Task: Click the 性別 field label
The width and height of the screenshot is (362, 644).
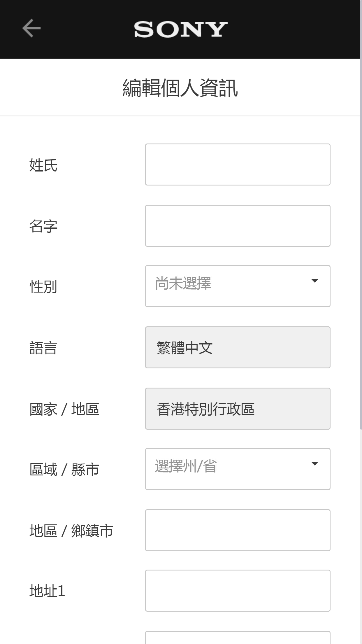Action: tap(44, 287)
